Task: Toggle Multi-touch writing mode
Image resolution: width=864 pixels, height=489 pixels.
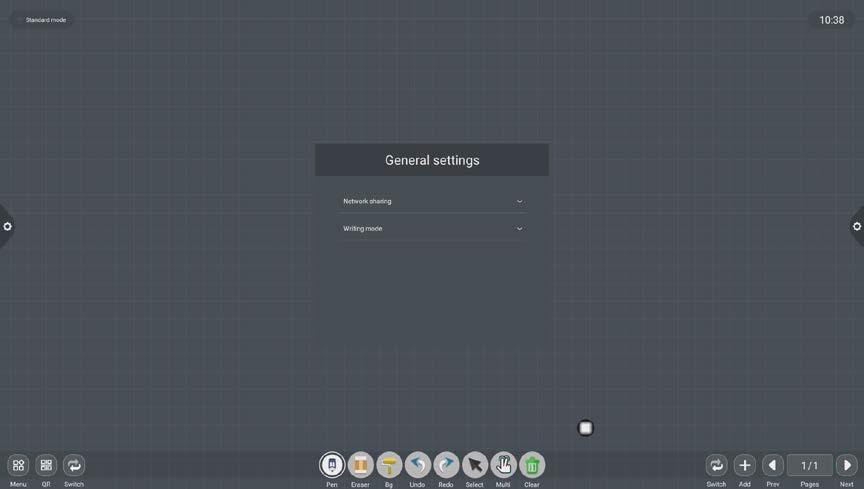Action: coord(503,465)
